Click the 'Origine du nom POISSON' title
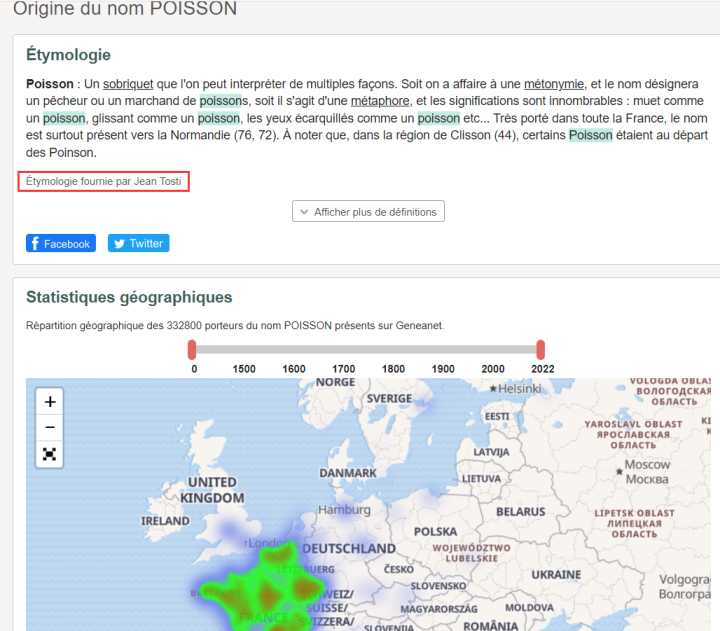Viewport: 720px width, 631px height. point(125,9)
